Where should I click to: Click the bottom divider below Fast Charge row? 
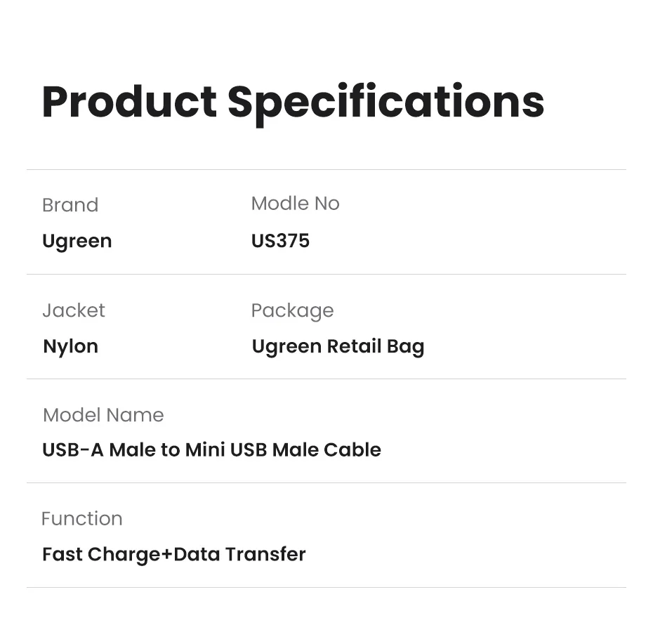point(326,587)
